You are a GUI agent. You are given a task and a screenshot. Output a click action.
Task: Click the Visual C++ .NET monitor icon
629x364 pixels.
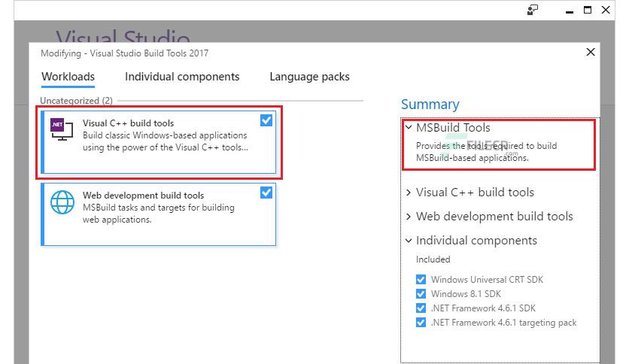pos(61,129)
